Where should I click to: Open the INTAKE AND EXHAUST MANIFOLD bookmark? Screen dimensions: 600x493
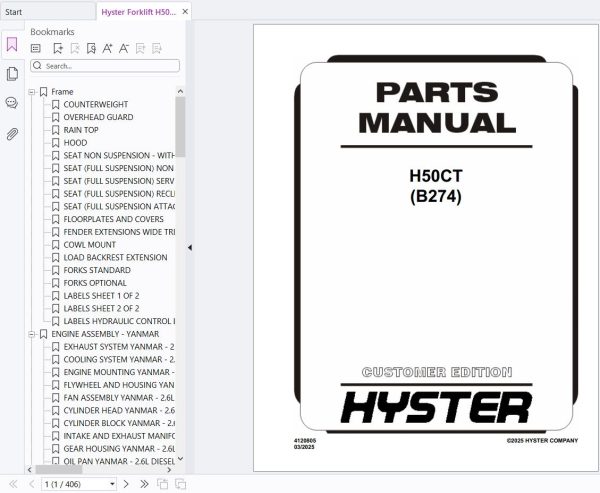119,436
